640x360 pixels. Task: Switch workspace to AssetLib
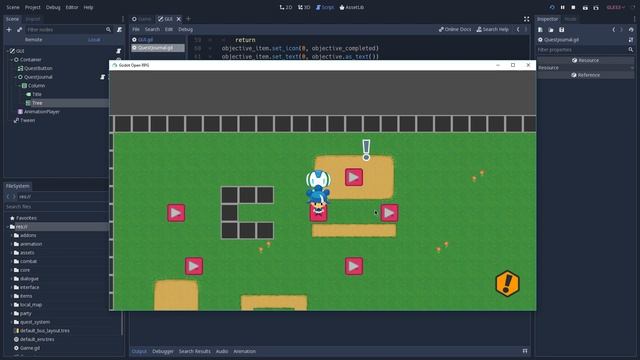(351, 7)
